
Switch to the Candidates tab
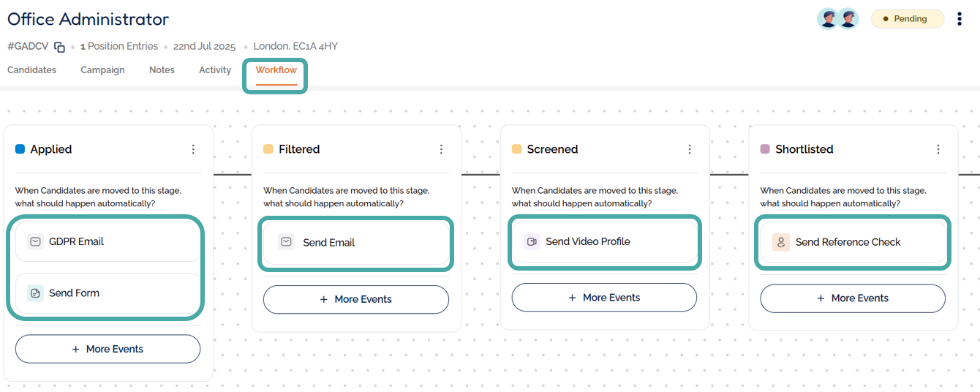pyautogui.click(x=31, y=70)
